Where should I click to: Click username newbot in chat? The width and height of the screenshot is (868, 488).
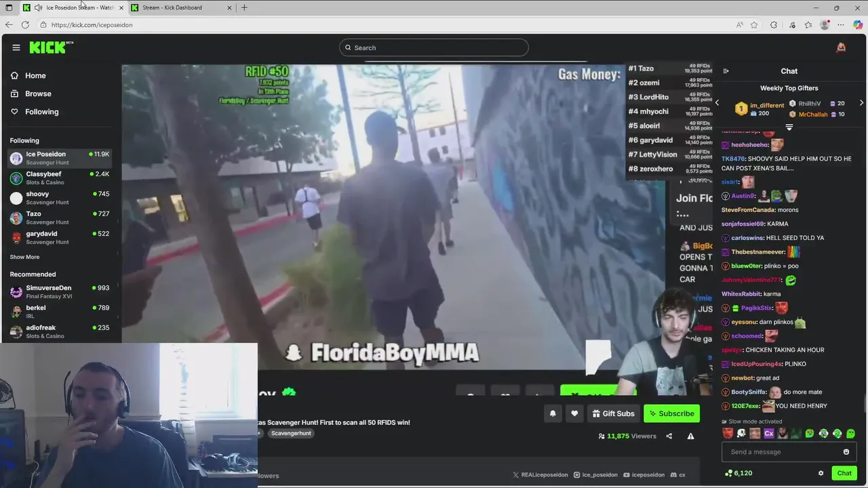pos(742,378)
